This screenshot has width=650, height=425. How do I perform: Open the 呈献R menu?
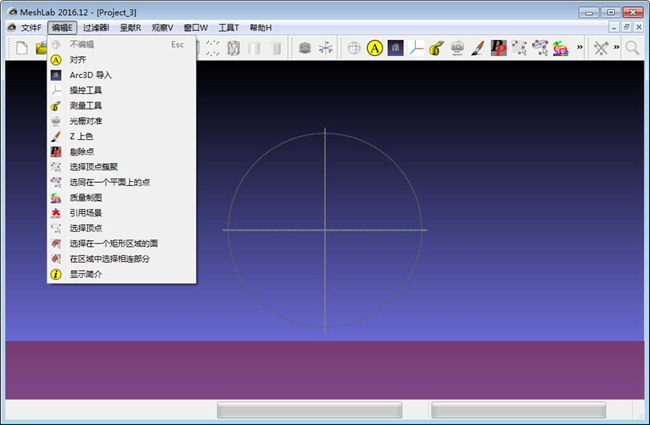pyautogui.click(x=130, y=28)
